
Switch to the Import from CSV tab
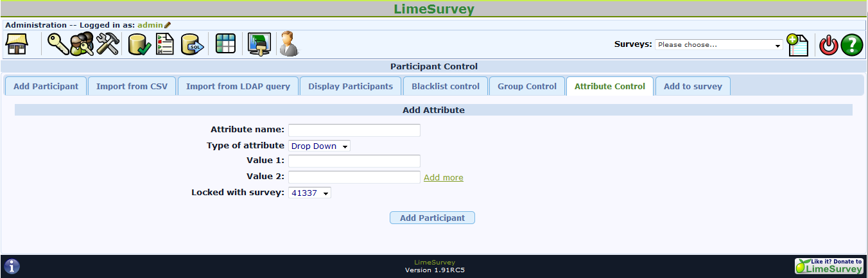click(x=132, y=87)
